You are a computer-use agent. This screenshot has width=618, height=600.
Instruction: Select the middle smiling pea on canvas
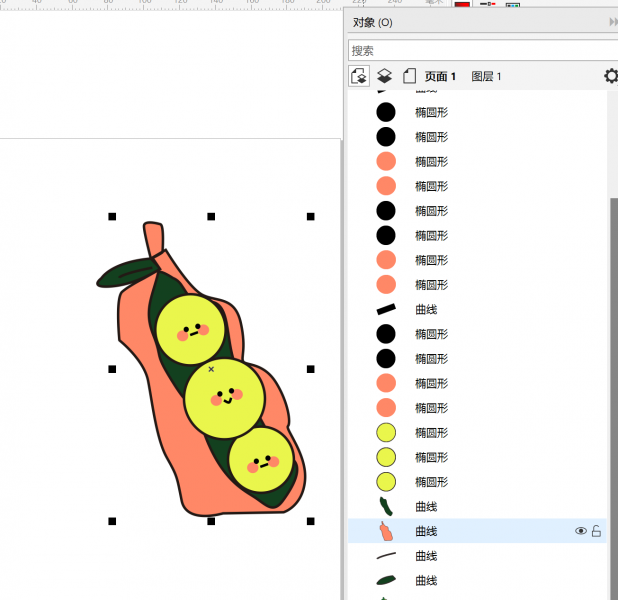[x=224, y=398]
